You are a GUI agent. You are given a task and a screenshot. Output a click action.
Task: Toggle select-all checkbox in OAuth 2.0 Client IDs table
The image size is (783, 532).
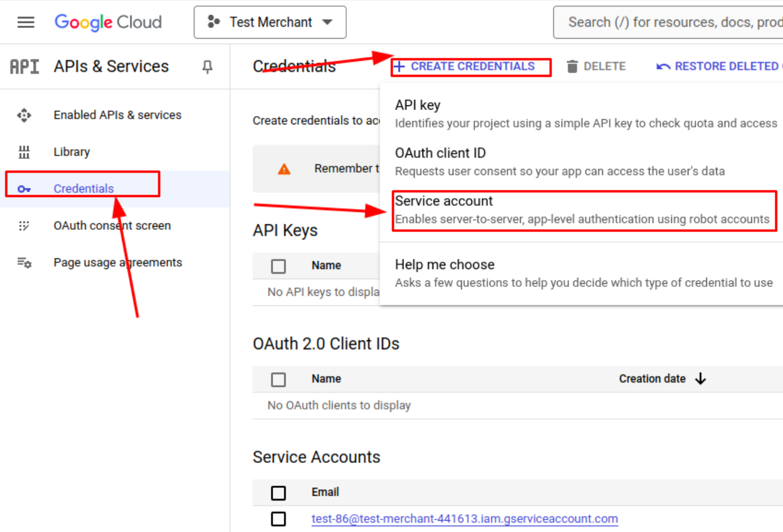(278, 379)
